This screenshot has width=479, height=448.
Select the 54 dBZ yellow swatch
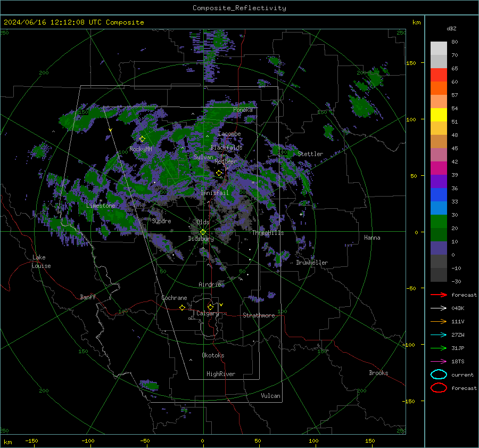coord(439,115)
